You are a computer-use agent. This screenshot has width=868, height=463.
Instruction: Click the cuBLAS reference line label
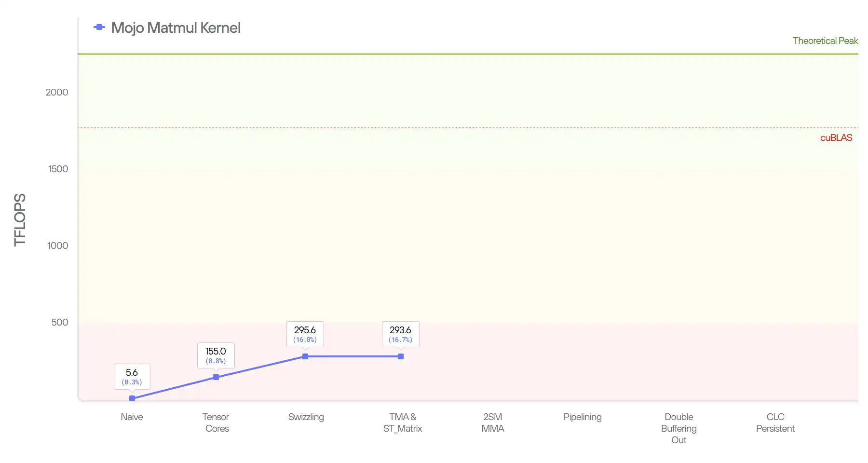coord(836,138)
